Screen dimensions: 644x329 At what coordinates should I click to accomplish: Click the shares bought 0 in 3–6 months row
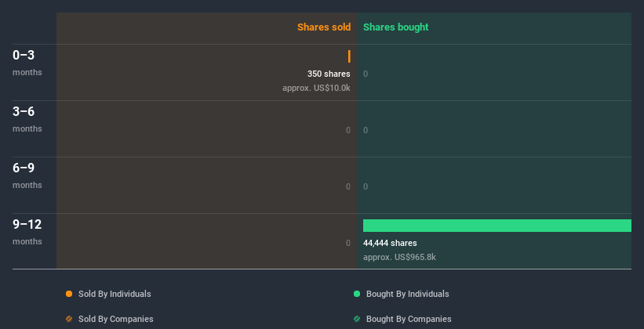[366, 130]
